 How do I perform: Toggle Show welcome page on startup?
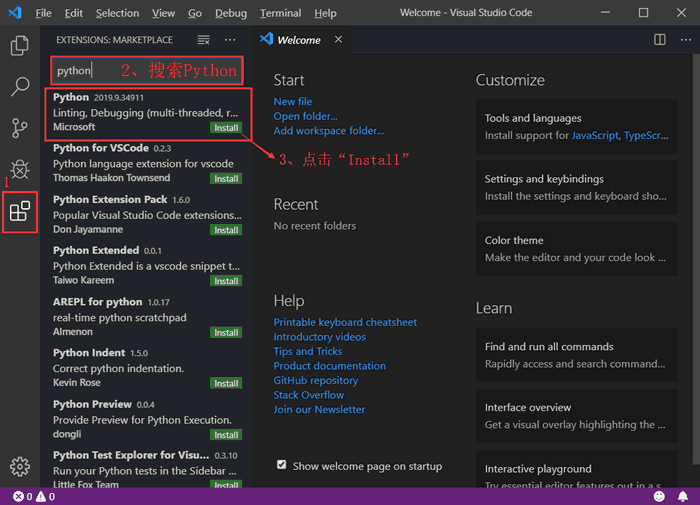click(282, 465)
